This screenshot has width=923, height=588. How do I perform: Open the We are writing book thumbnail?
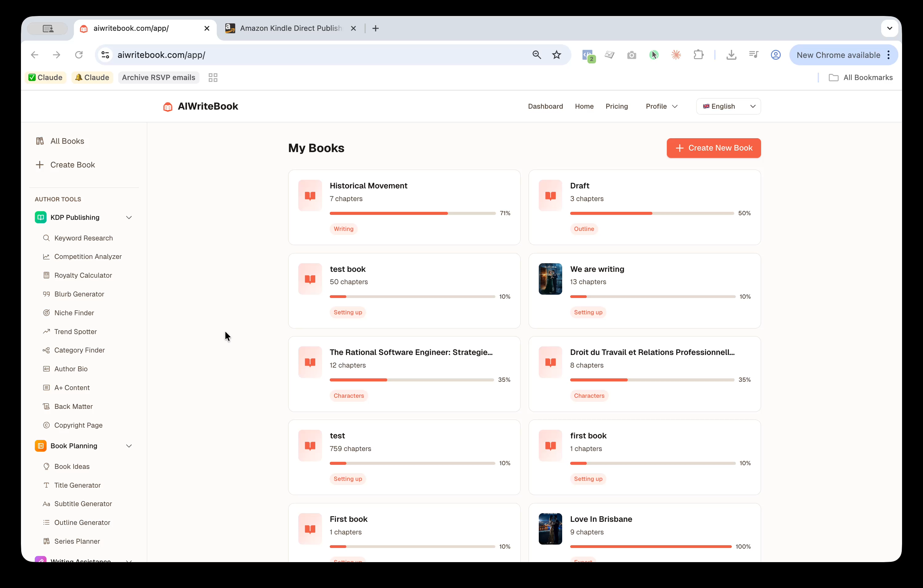pyautogui.click(x=550, y=279)
